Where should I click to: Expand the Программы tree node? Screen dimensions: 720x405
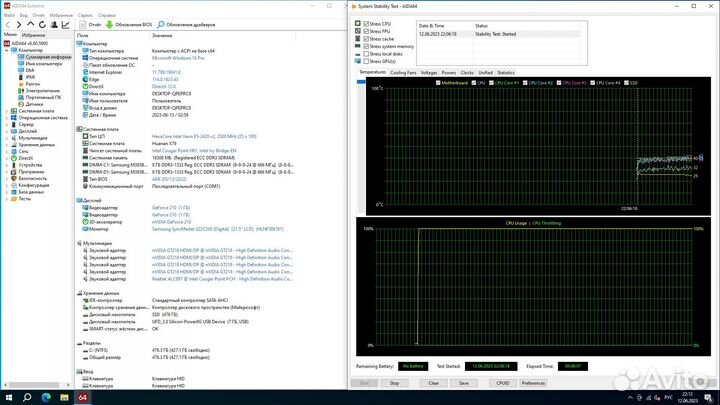pos(6,172)
